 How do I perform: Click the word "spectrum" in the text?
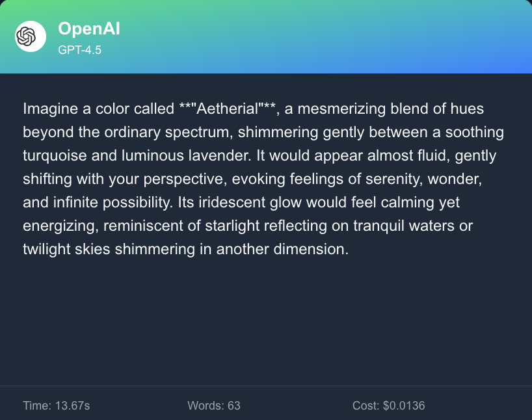click(199, 132)
